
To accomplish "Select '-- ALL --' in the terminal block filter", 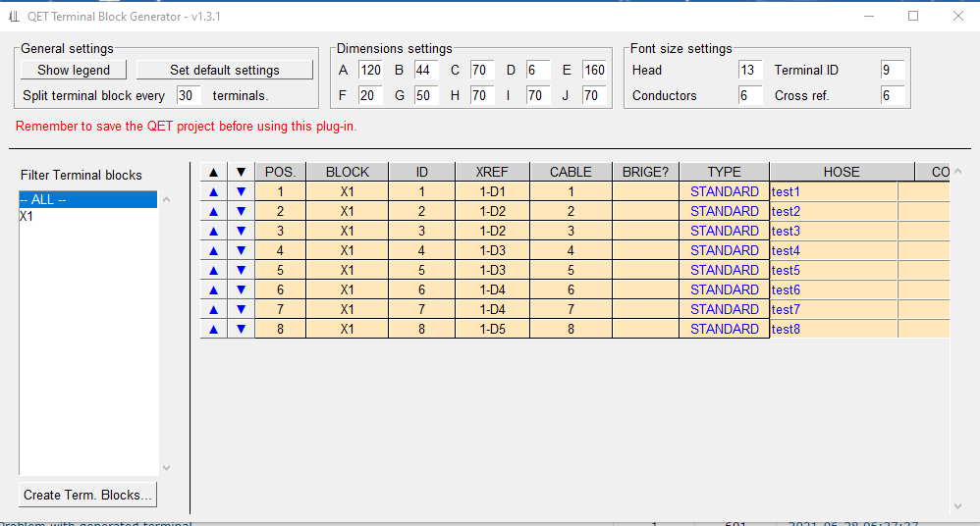I will pyautogui.click(x=87, y=200).
